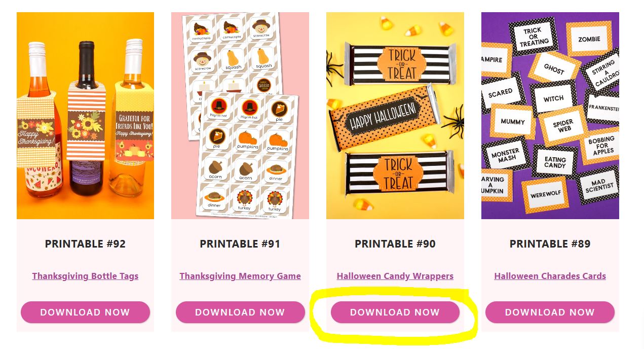
Task: Click the Trick or Treat candy wrappers image
Action: coord(395,116)
